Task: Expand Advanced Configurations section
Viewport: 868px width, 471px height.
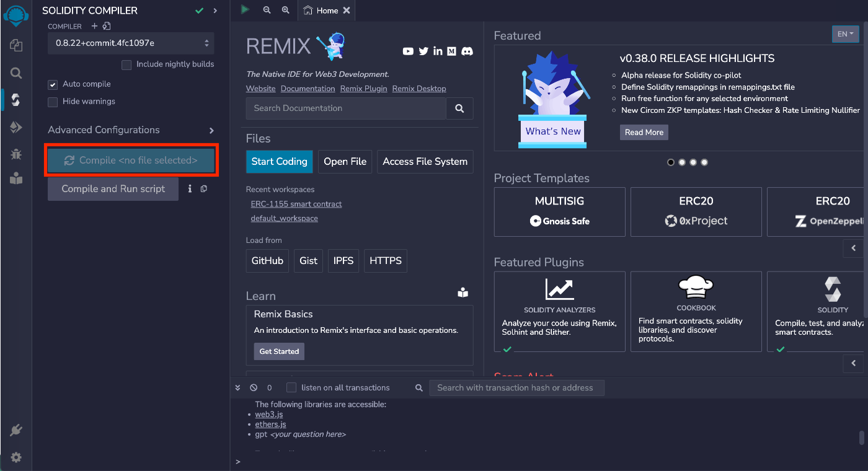Action: click(131, 130)
